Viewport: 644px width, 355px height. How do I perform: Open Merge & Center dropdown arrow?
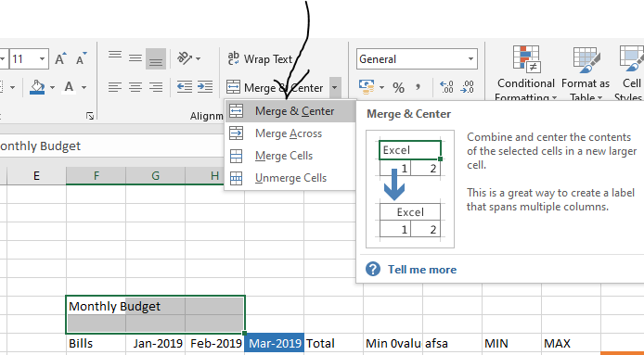point(335,87)
